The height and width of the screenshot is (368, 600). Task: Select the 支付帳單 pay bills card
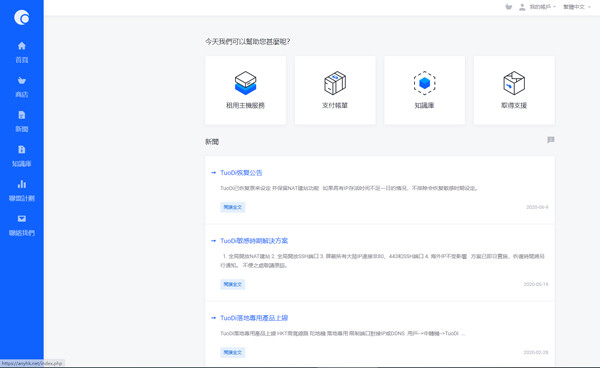pyautogui.click(x=335, y=90)
